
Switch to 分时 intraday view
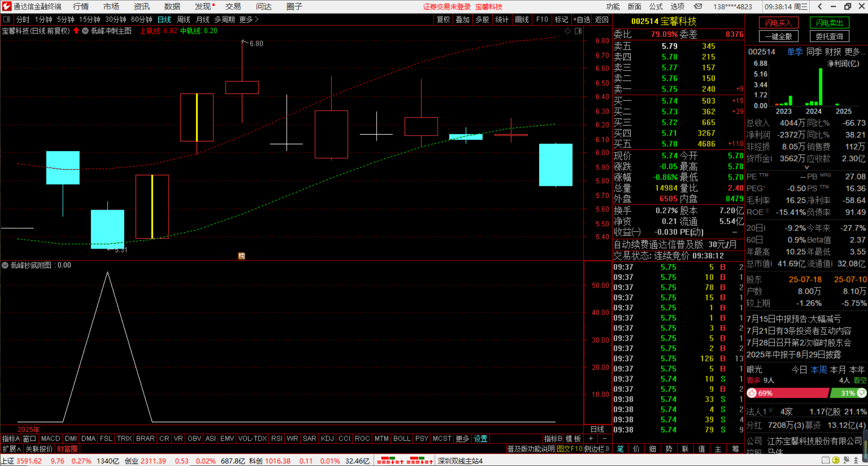[x=23, y=19]
